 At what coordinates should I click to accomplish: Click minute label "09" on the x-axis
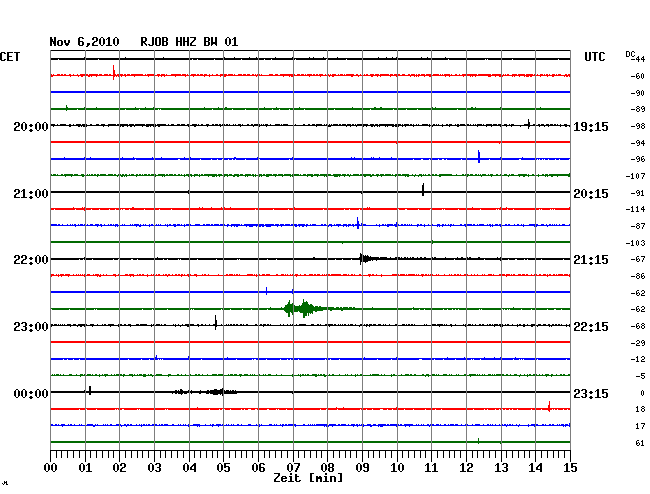coord(362,468)
